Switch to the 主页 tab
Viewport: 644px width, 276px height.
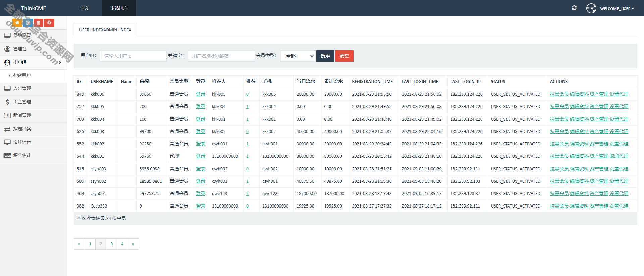click(84, 8)
